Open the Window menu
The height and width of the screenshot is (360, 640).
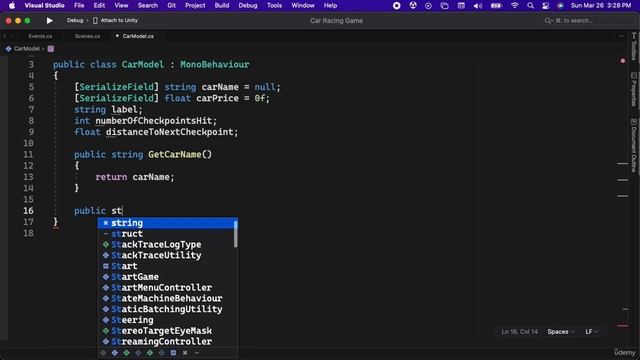[x=303, y=5]
